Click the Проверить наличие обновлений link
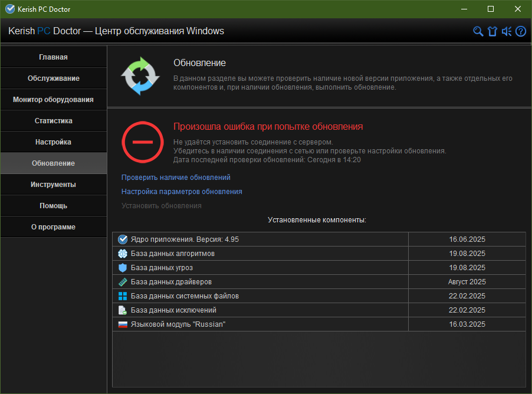The height and width of the screenshot is (394, 532). [x=176, y=178]
